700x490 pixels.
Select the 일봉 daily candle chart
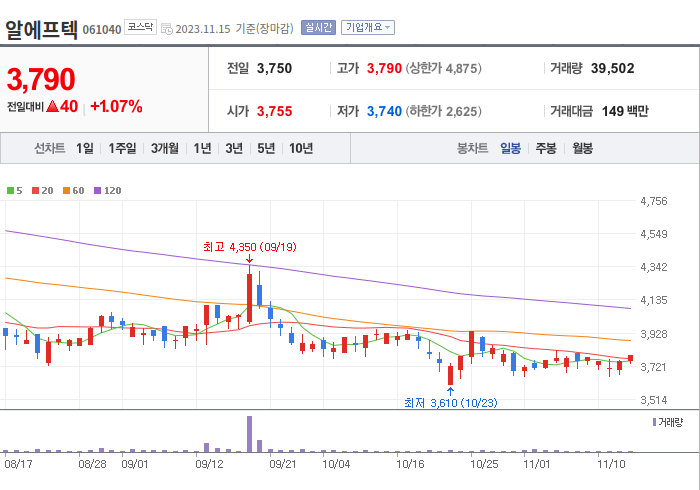point(510,148)
